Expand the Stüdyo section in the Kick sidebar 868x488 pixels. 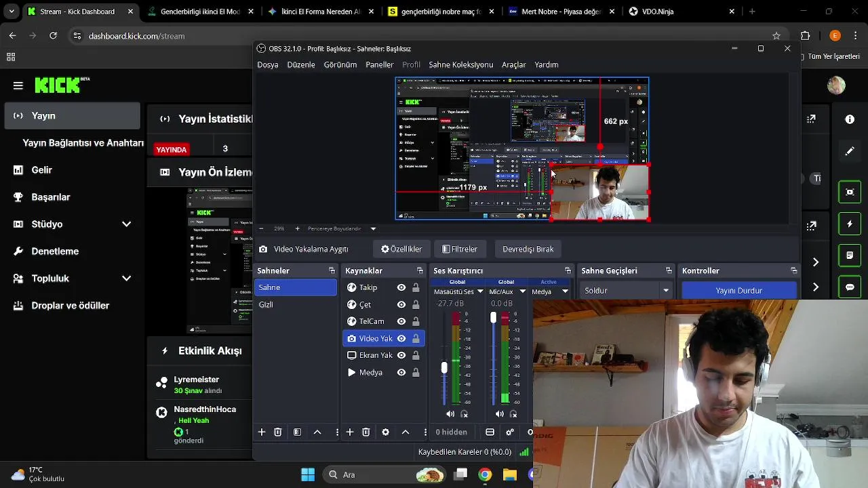126,224
